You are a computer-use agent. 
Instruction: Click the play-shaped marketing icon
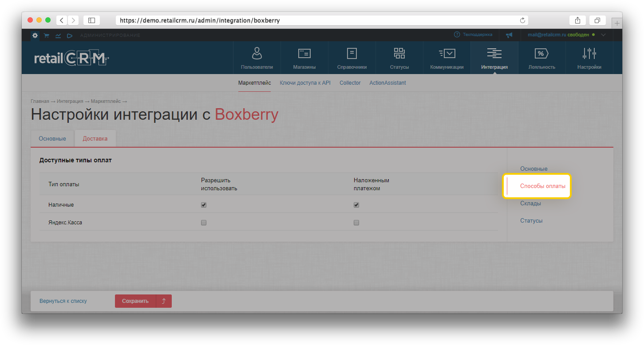tap(70, 35)
